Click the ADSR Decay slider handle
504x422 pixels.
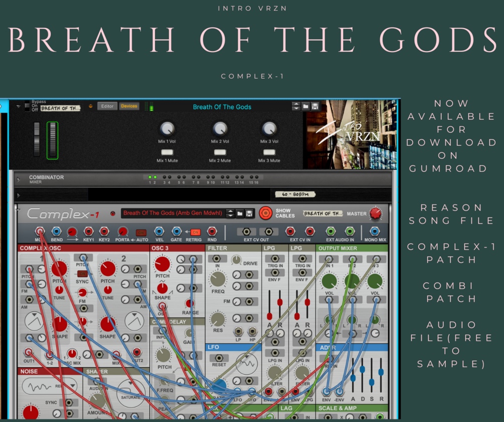coord(362,370)
